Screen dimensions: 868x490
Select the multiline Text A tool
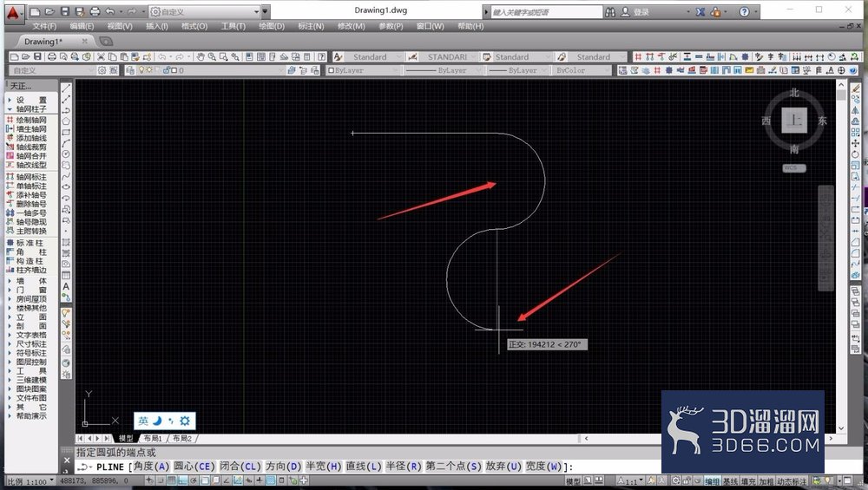pos(66,286)
